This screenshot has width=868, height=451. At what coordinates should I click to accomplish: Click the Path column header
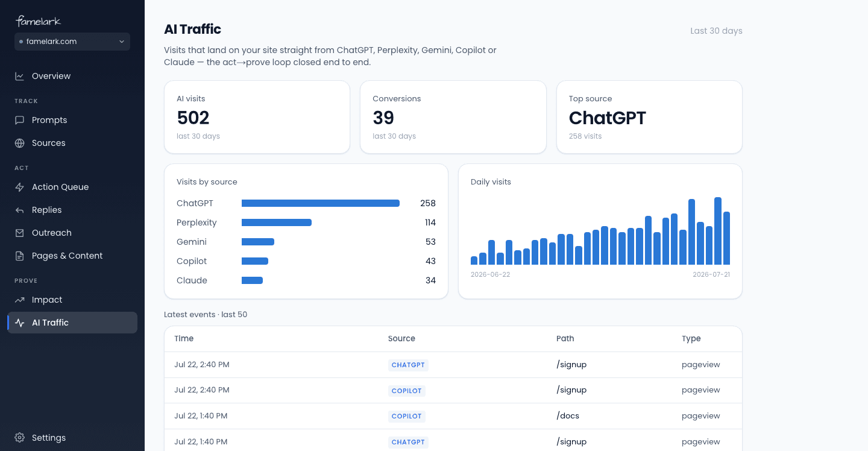click(x=565, y=339)
